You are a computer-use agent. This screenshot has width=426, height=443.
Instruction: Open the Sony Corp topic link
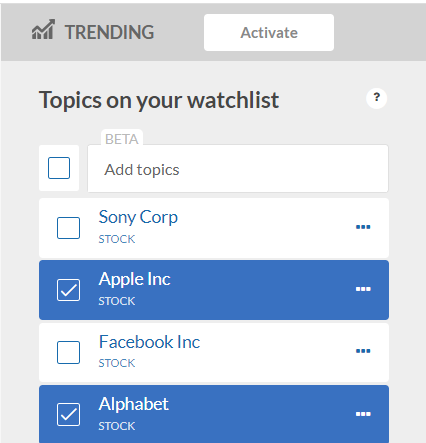coord(138,218)
